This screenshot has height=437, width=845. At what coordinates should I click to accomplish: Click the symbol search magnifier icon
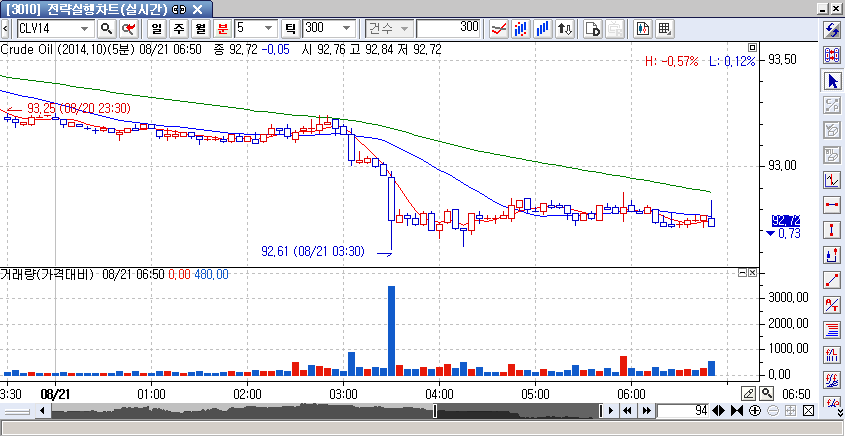[x=106, y=28]
